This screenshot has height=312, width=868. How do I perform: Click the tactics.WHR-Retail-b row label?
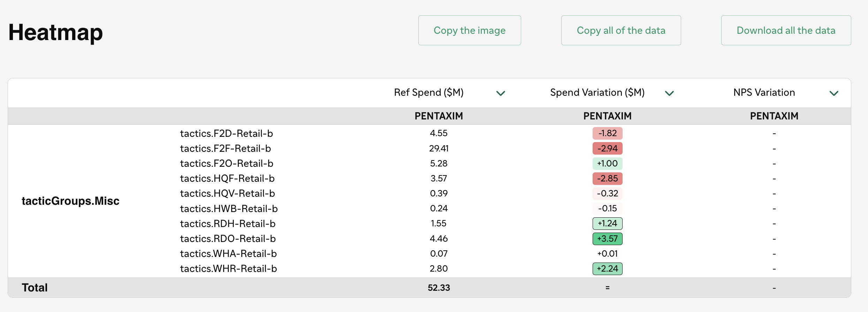click(229, 268)
